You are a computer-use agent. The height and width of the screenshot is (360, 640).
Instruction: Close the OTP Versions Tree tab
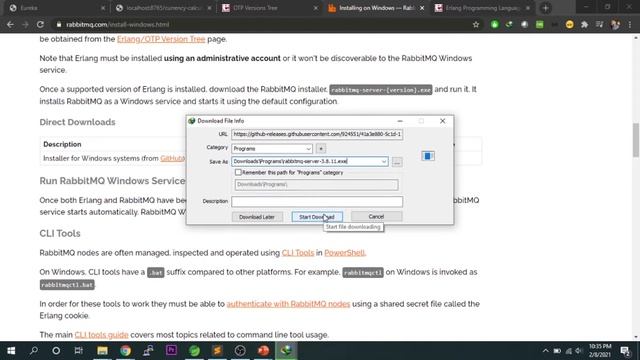(316, 8)
